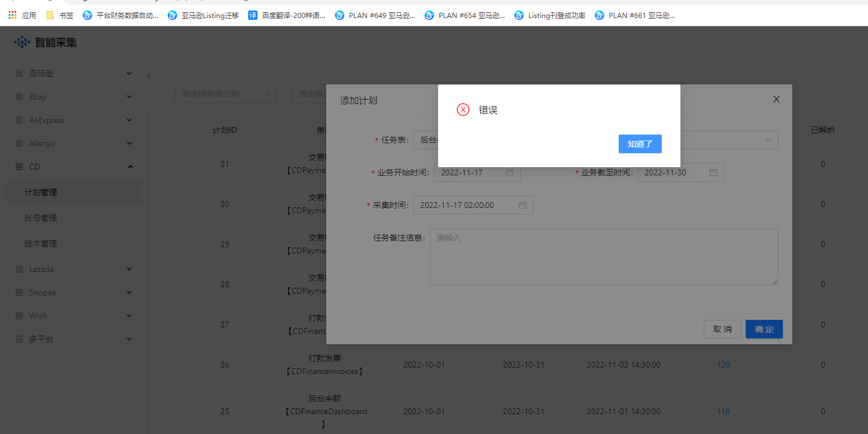Collapse the sidebar with the arrow icon
The height and width of the screenshot is (434, 868).
click(149, 76)
